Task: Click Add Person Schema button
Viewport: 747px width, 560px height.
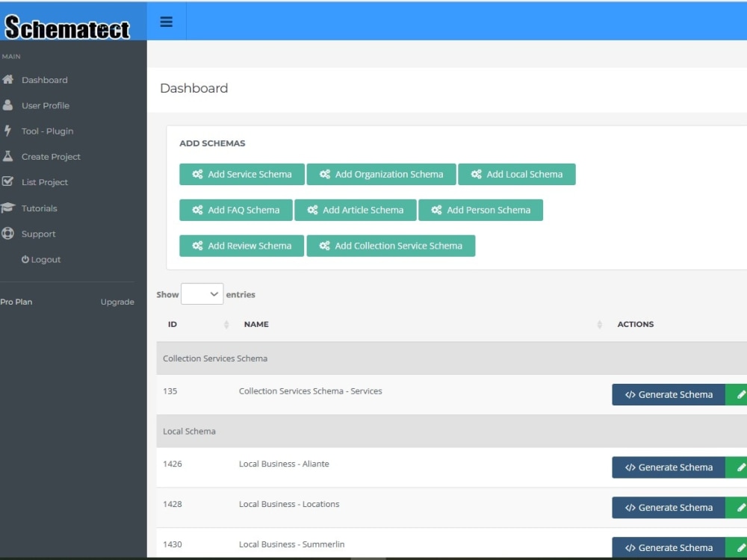Action: click(480, 210)
